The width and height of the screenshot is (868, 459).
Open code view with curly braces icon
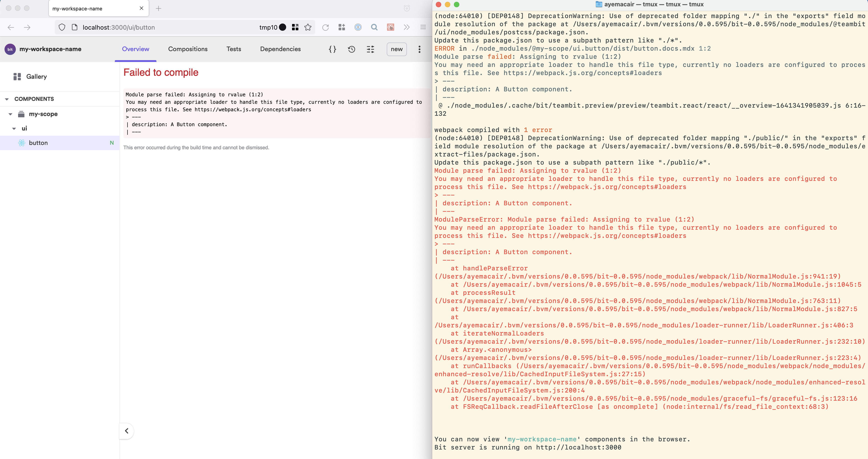pyautogui.click(x=332, y=49)
